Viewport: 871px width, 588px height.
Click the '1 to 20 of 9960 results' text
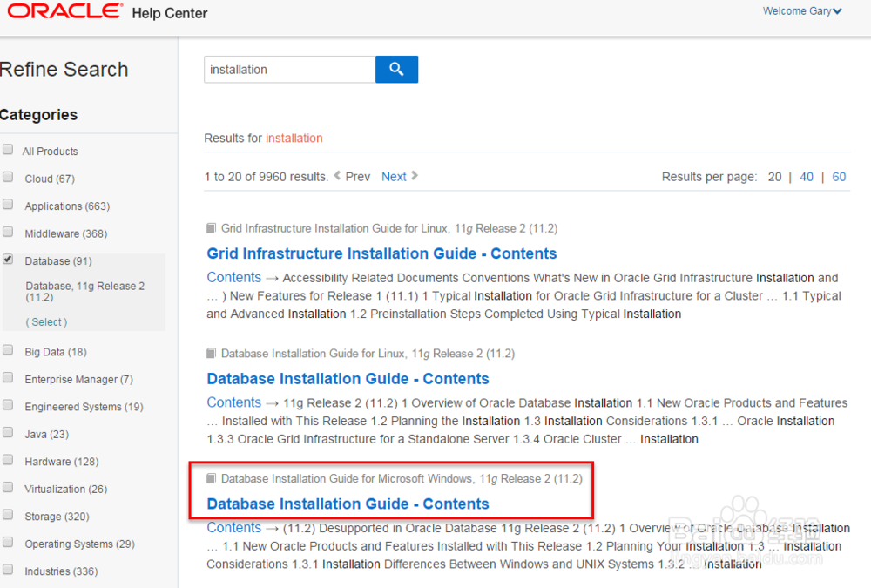[266, 177]
